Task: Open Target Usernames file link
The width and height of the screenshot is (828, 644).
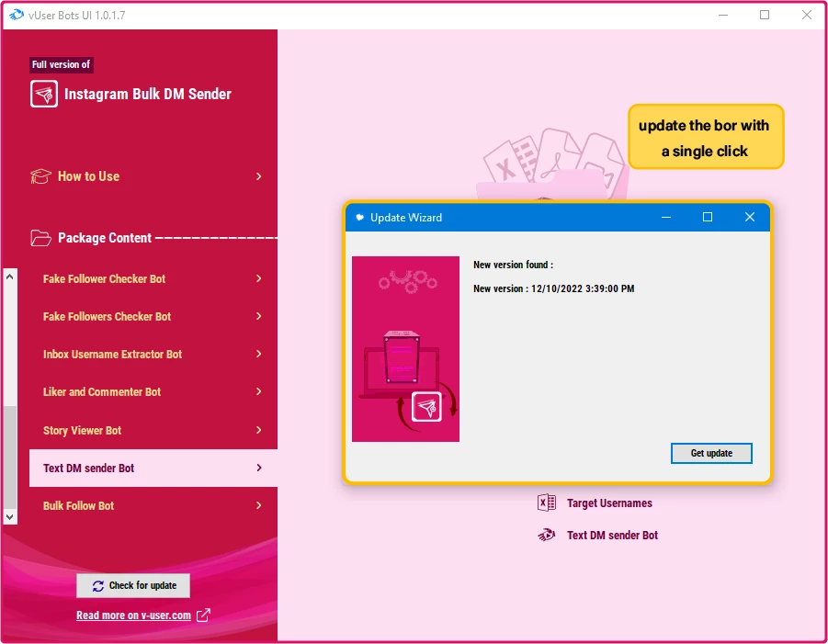Action: point(609,503)
